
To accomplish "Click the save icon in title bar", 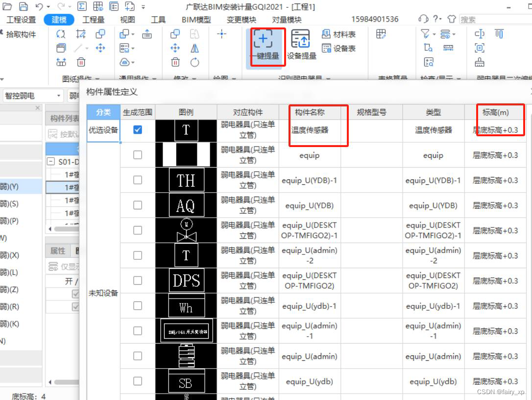I will 24,6.
